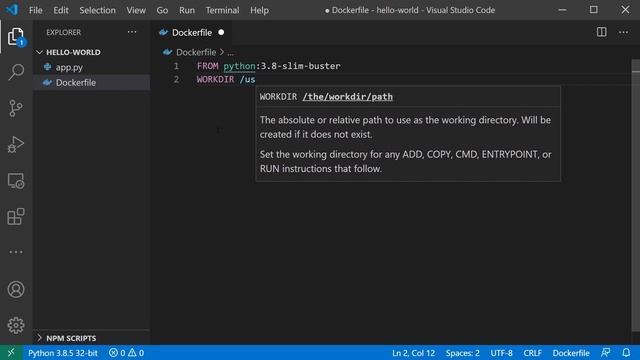Open the Help menu
Screen dimensions: 640x360
coord(259,10)
